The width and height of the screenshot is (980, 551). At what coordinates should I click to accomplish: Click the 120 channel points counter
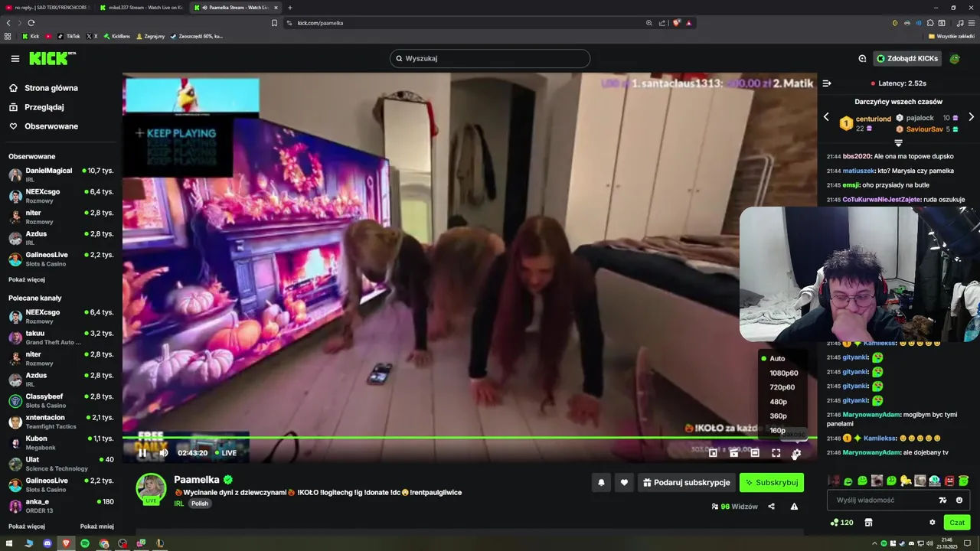pos(841,522)
